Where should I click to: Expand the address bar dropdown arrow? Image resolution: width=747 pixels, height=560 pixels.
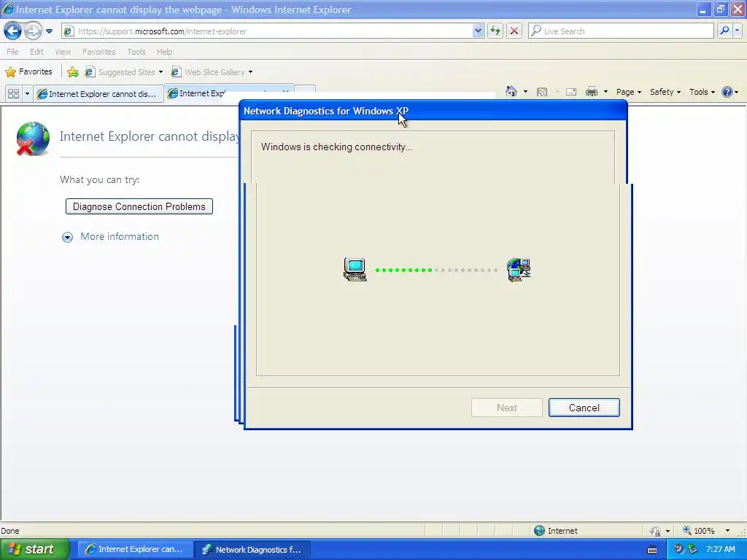[x=478, y=31]
